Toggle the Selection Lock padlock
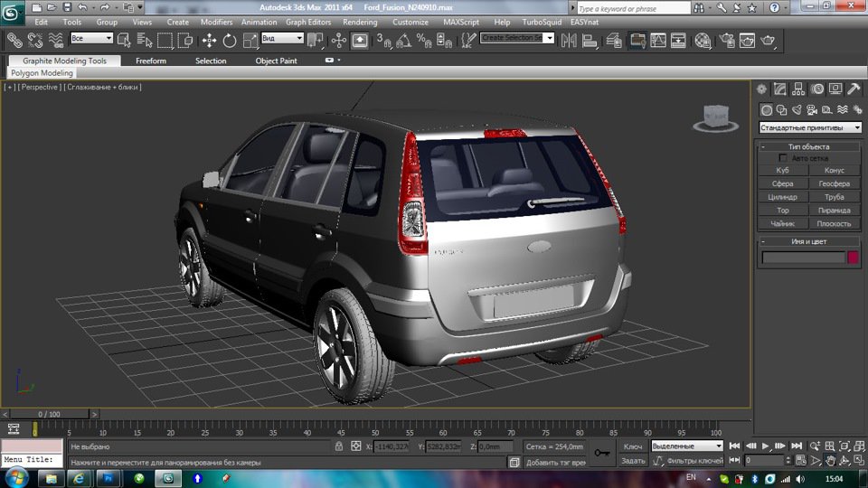868x488 pixels. (x=339, y=446)
